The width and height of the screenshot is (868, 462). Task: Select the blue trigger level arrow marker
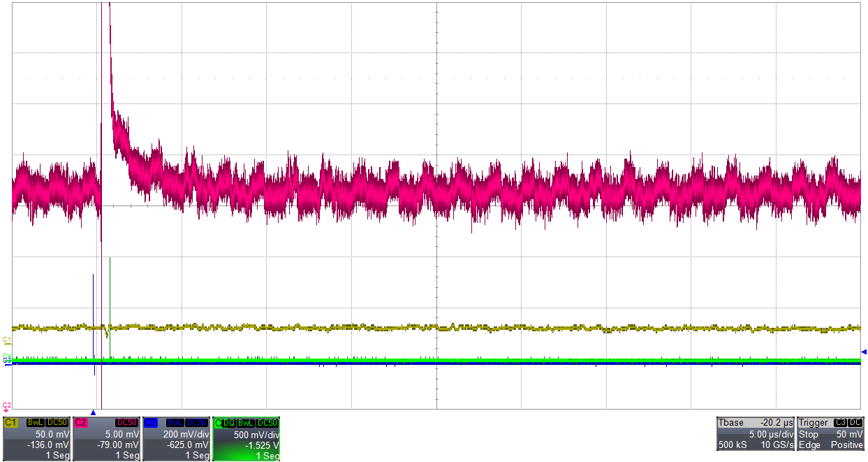click(865, 352)
